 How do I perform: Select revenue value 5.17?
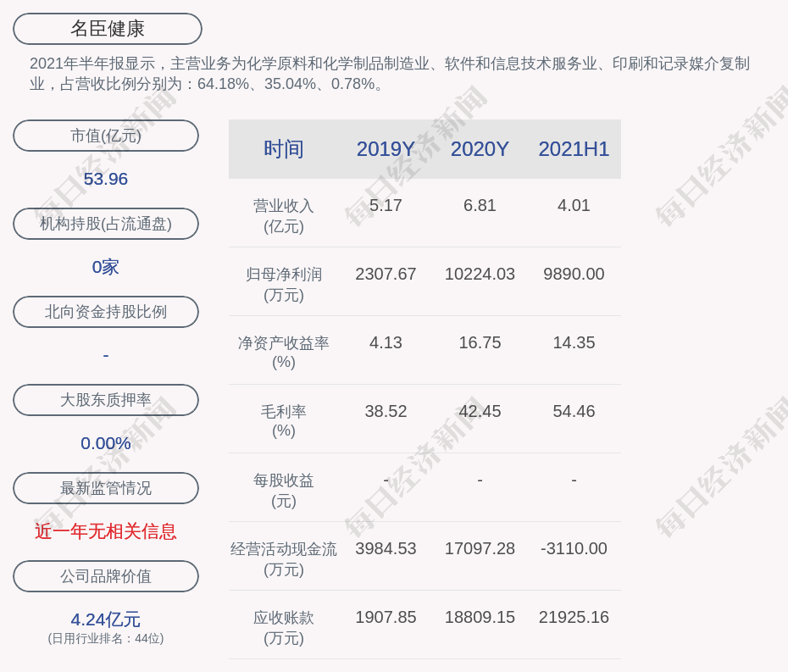[x=386, y=206]
